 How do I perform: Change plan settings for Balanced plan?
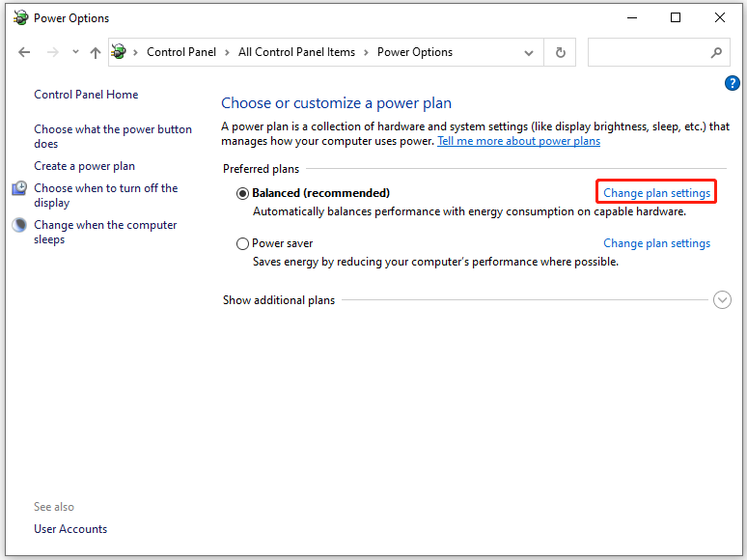click(656, 193)
